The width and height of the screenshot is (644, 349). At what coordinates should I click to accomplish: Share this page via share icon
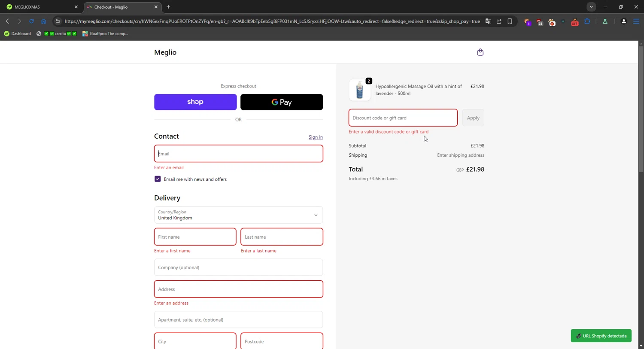tap(499, 21)
